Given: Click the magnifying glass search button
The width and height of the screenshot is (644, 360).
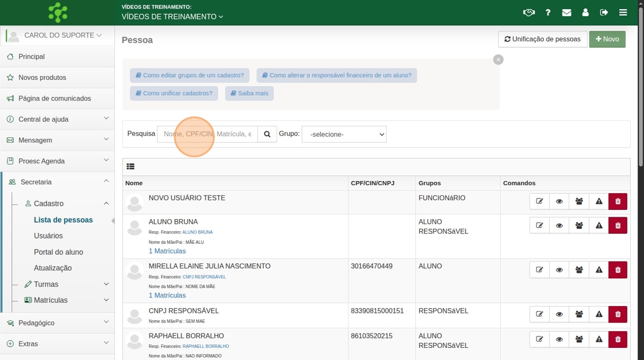Looking at the screenshot, I should tap(267, 134).
